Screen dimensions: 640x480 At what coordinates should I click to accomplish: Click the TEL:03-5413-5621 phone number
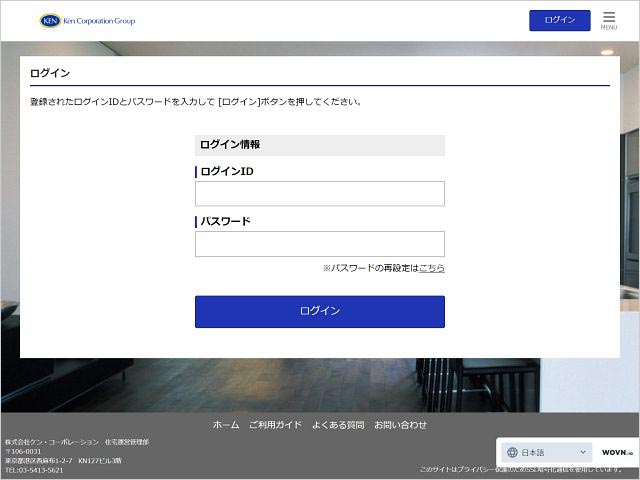tap(34, 470)
